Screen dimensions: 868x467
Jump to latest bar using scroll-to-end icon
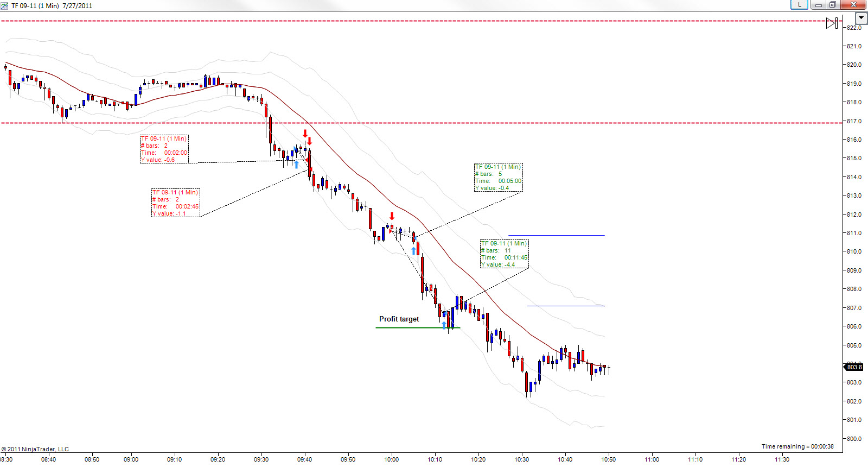[x=832, y=23]
